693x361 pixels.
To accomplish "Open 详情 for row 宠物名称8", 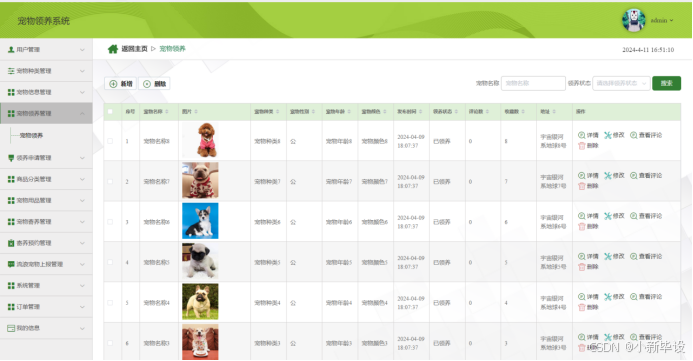I will (x=588, y=135).
